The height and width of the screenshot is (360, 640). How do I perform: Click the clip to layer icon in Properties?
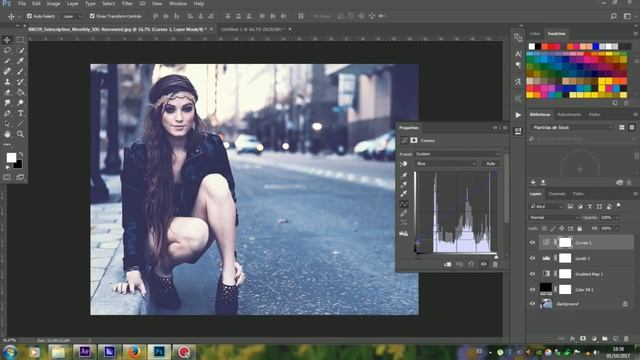point(448,264)
